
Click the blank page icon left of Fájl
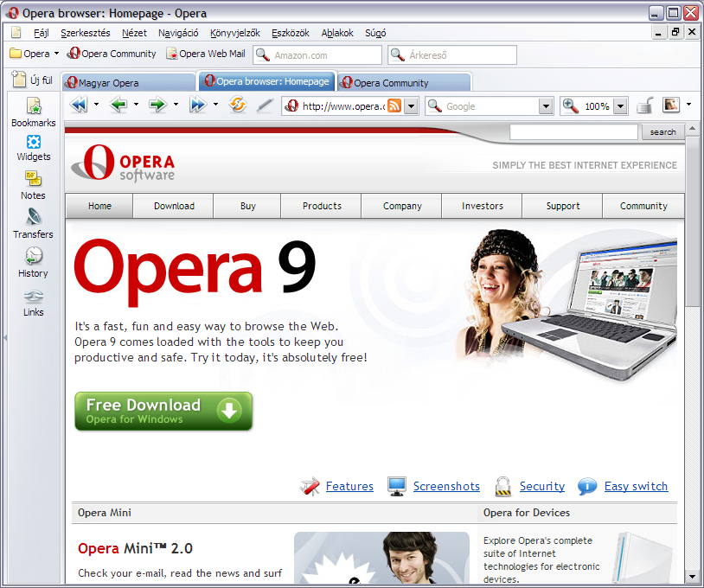click(x=16, y=32)
